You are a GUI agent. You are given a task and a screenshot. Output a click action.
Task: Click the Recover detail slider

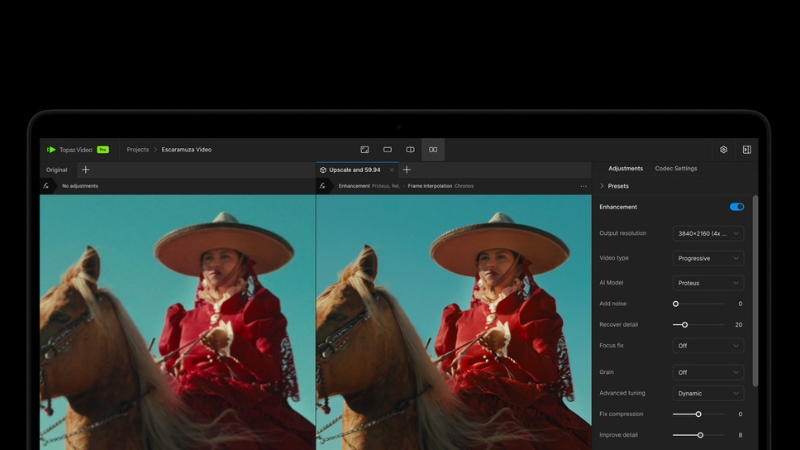[699, 325]
